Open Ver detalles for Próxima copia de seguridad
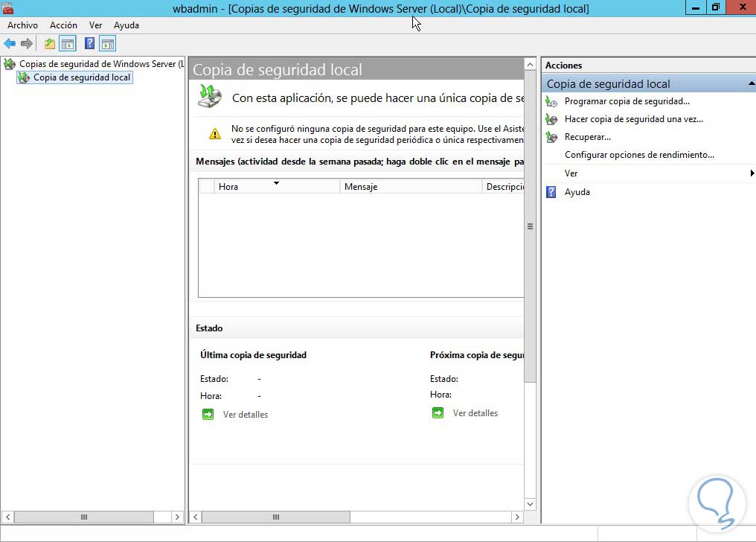756x542 pixels. (x=475, y=412)
